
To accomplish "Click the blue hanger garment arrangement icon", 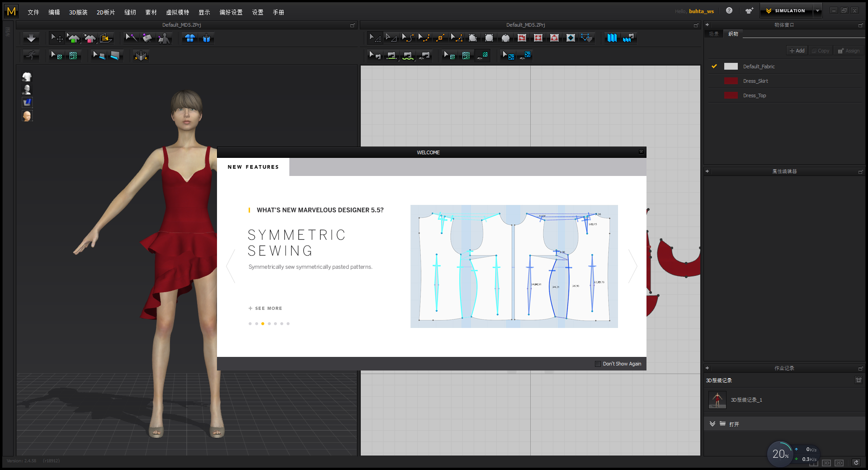I will [x=207, y=38].
